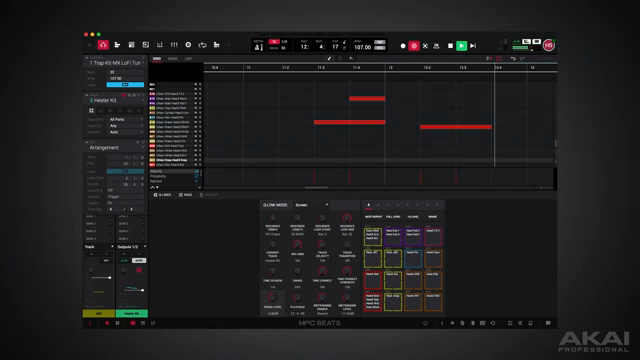Image resolution: width=640 pixels, height=360 pixels.
Task: Click the ERASE button
Action: coord(432,217)
